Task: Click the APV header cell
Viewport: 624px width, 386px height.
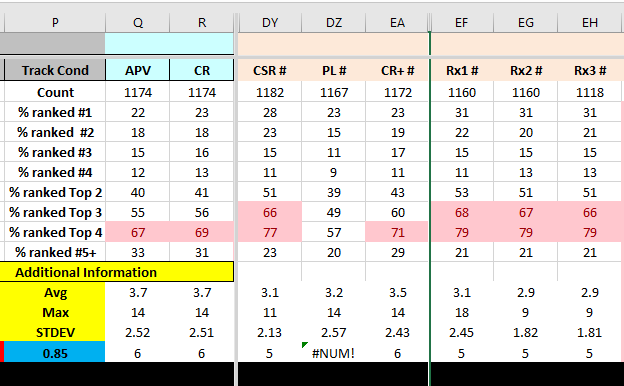Action: coord(138,70)
